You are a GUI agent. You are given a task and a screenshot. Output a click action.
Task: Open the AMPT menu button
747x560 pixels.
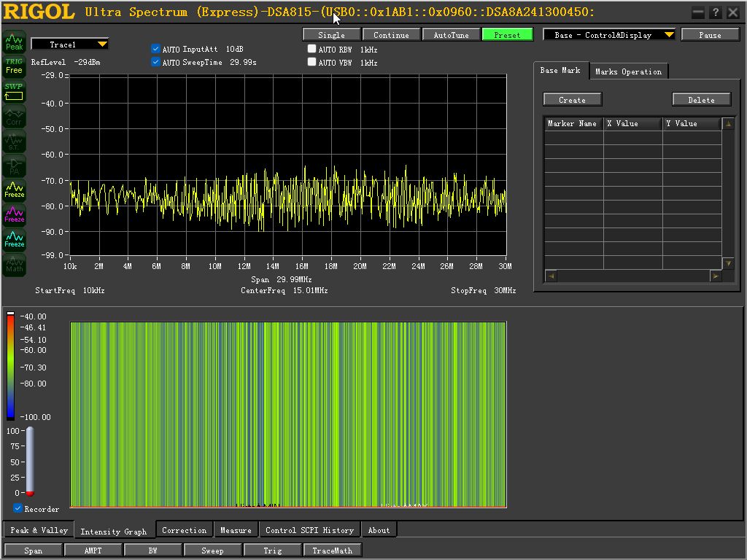click(93, 550)
